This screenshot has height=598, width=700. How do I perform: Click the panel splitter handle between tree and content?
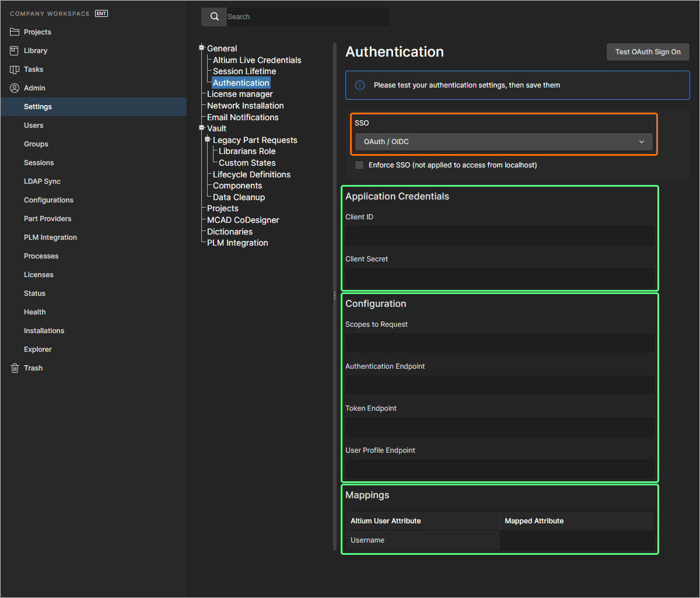(x=334, y=296)
